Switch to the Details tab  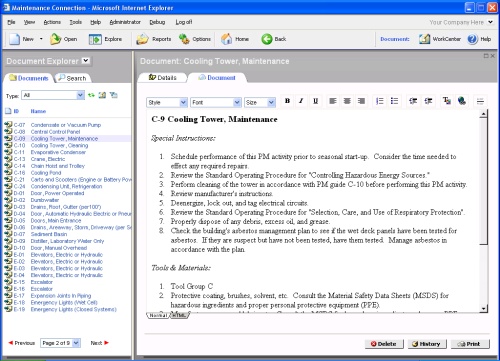click(x=162, y=78)
